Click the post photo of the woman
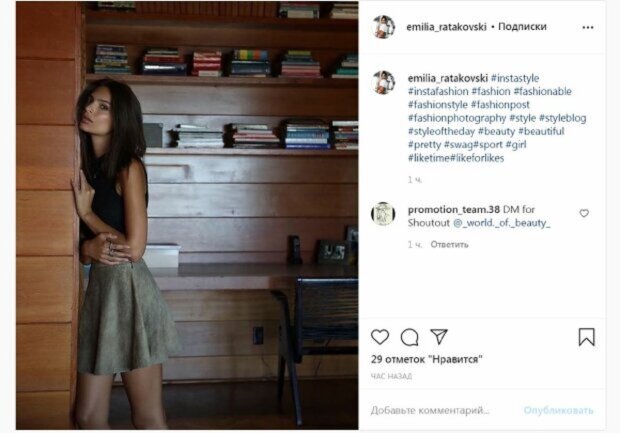 point(187,216)
